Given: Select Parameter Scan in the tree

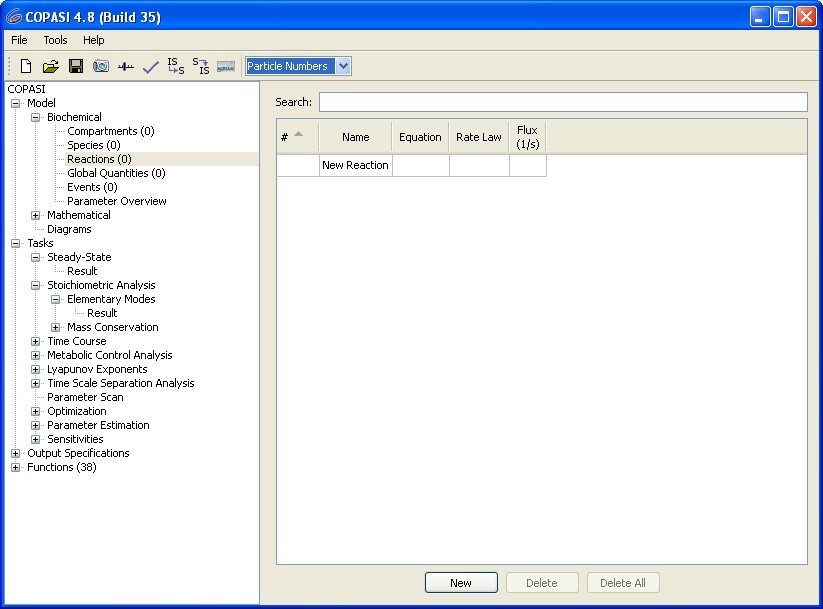Looking at the screenshot, I should [x=85, y=397].
